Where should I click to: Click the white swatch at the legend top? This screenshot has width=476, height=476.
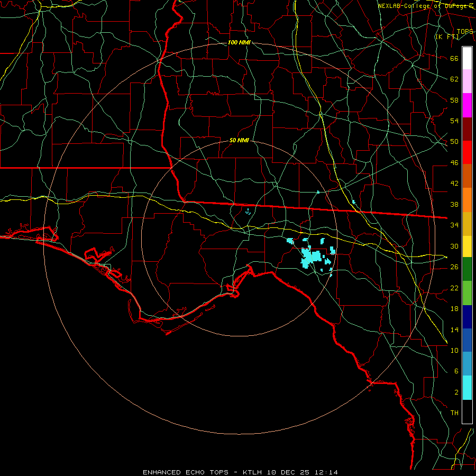(467, 58)
